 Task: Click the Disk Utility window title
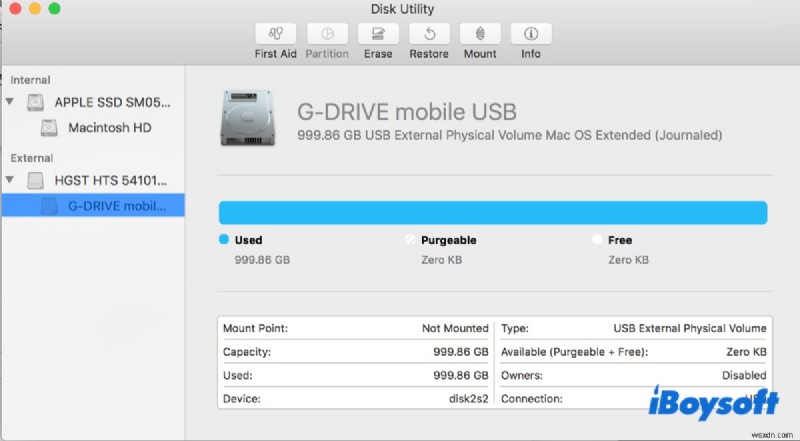(402, 9)
